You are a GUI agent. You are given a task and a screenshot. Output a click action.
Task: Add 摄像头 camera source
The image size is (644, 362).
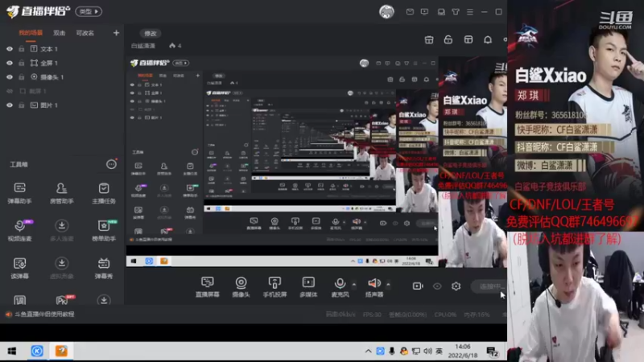click(x=241, y=286)
